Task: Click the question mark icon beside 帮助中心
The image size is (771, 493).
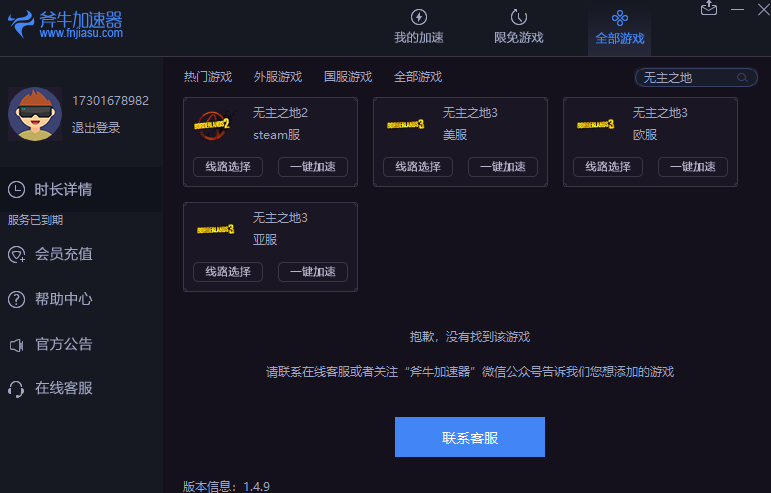Action: pos(16,299)
